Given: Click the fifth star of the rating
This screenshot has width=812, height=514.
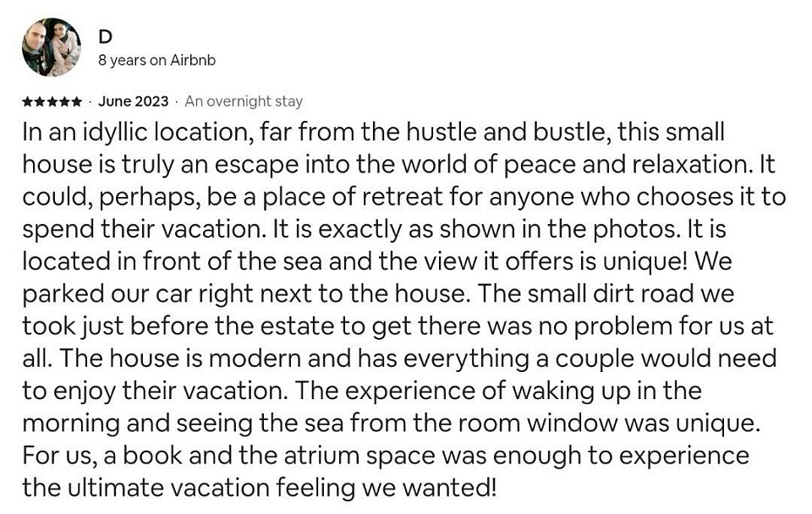Looking at the screenshot, I should (x=75, y=101).
